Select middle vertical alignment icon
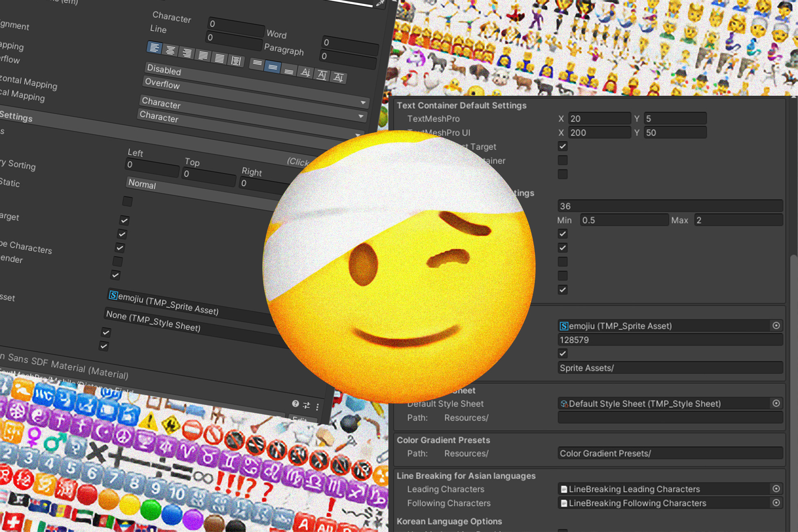This screenshot has height=532, width=798. (273, 67)
